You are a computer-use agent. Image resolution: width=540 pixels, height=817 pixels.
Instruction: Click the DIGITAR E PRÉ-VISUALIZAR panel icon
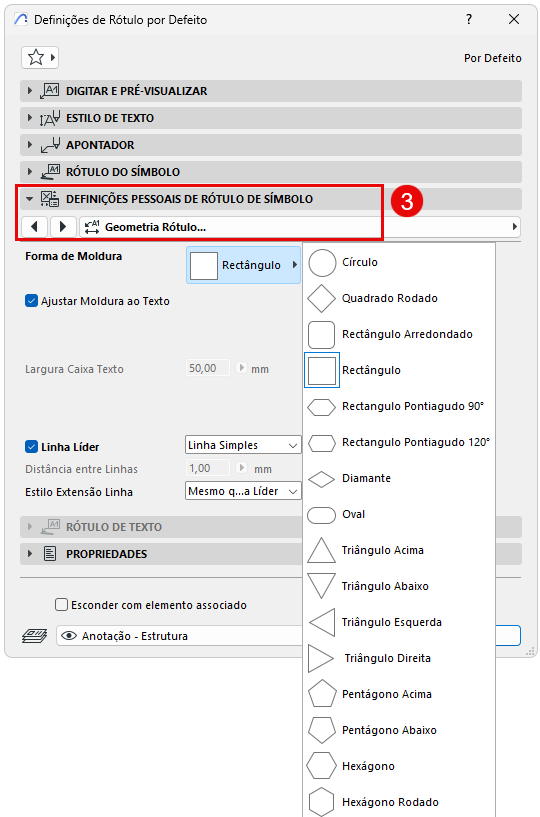50,91
